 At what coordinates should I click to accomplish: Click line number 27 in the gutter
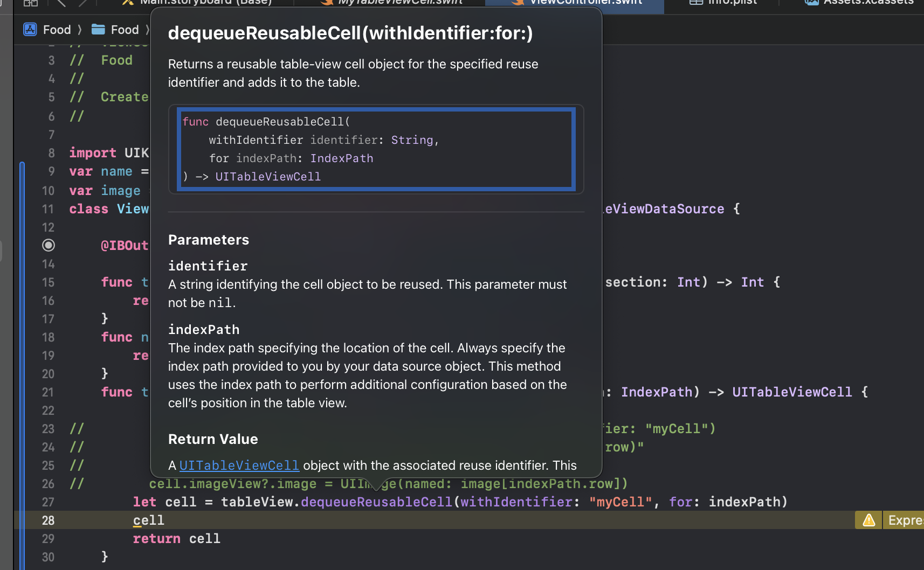click(x=48, y=502)
